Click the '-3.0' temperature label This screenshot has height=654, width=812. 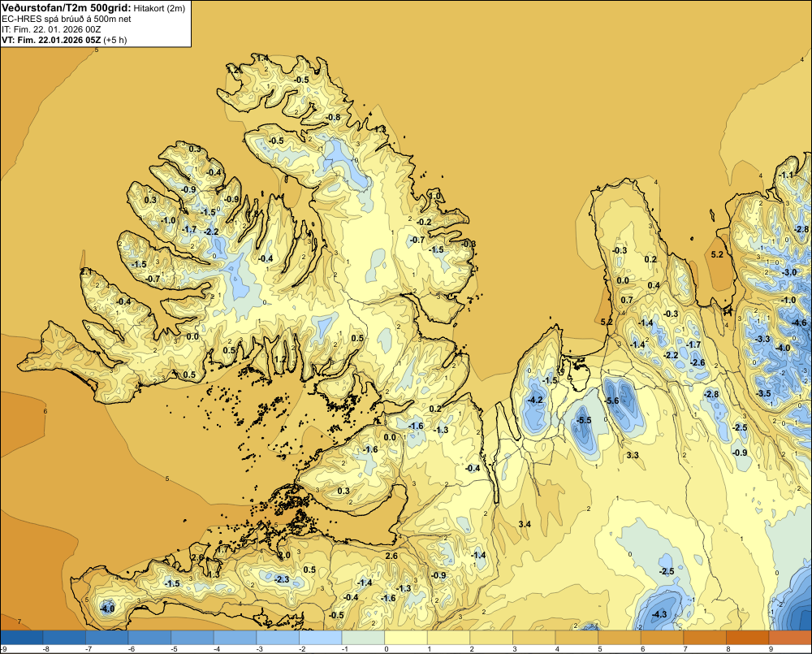pos(789,272)
